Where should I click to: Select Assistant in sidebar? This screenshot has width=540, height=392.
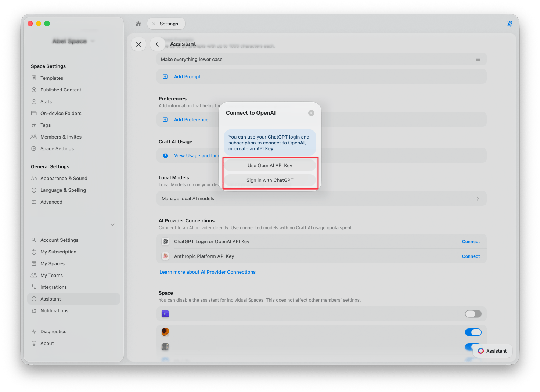[x=73, y=299]
